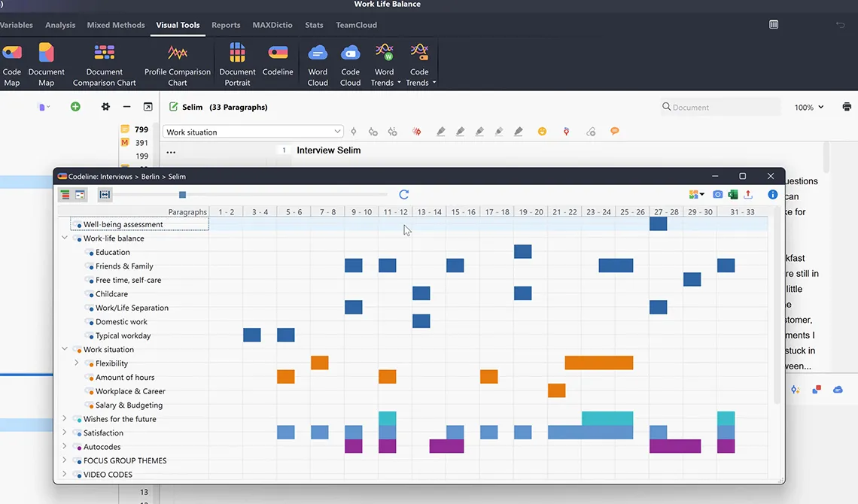Viewport: 858px width, 504px height.
Task: Switch to the Mixed Methods tab
Action: click(x=116, y=25)
